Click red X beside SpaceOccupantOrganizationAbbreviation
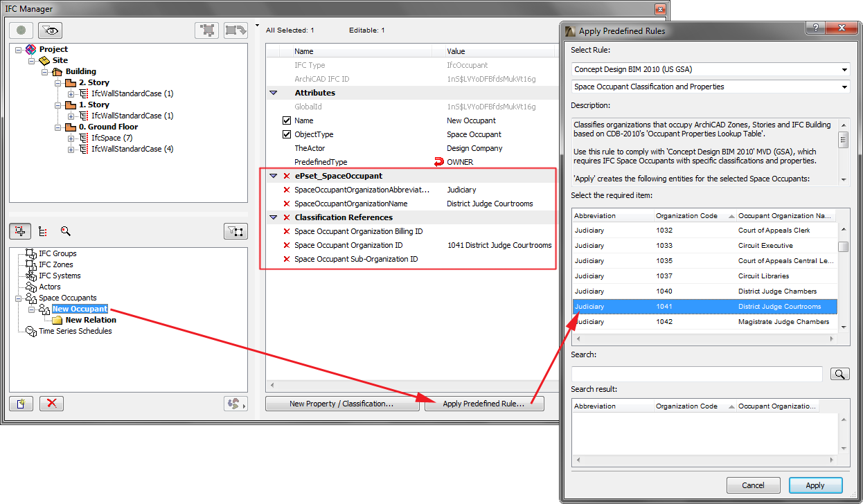863x504 pixels. coord(286,190)
